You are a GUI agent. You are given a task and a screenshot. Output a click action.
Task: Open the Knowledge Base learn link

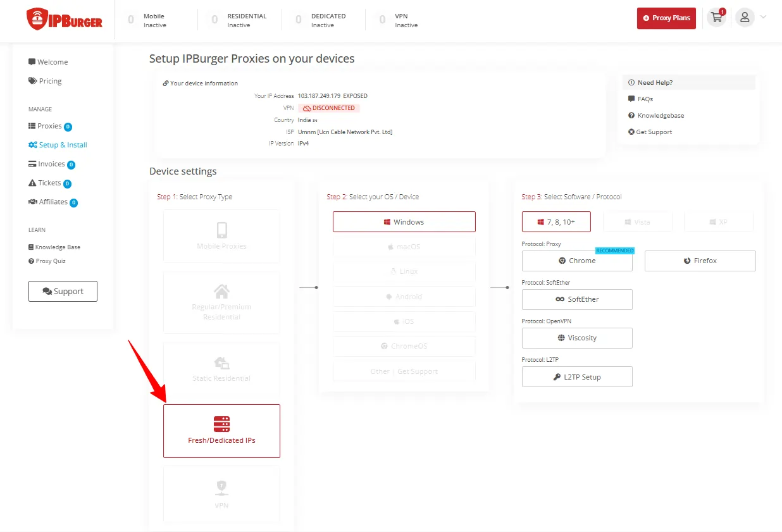[x=54, y=247]
